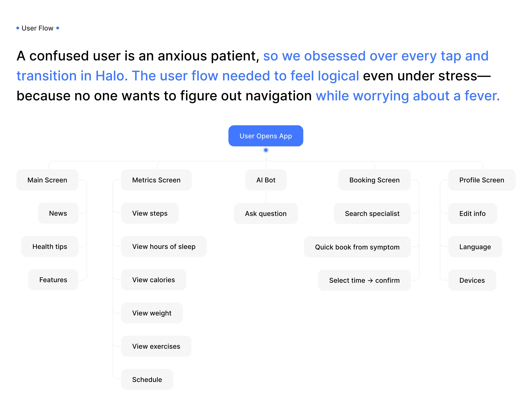Click the News item
Screen dimensions: 532x413
pos(58,213)
